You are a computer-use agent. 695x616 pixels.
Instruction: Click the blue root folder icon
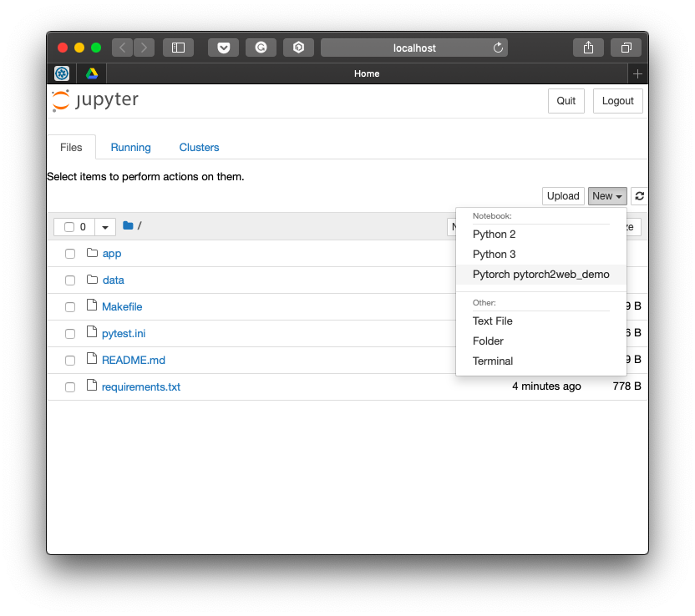pyautogui.click(x=128, y=226)
